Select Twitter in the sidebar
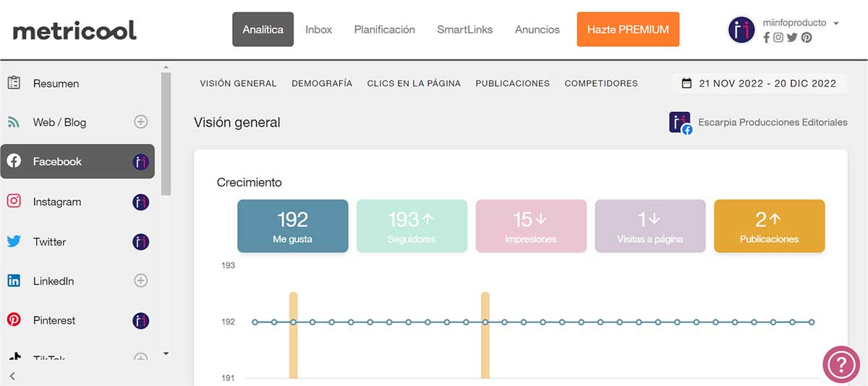The image size is (868, 386). click(x=77, y=241)
